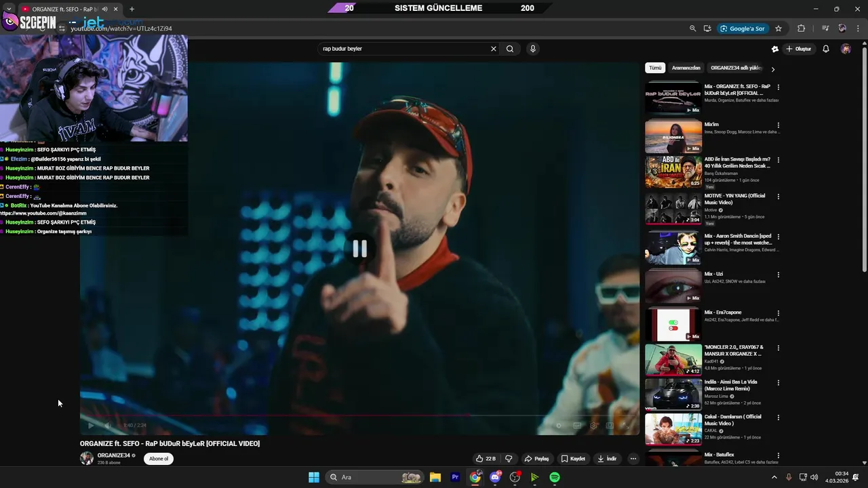Open the MONCLER 2.0 video thumbnail
868x488 pixels.
(673, 360)
